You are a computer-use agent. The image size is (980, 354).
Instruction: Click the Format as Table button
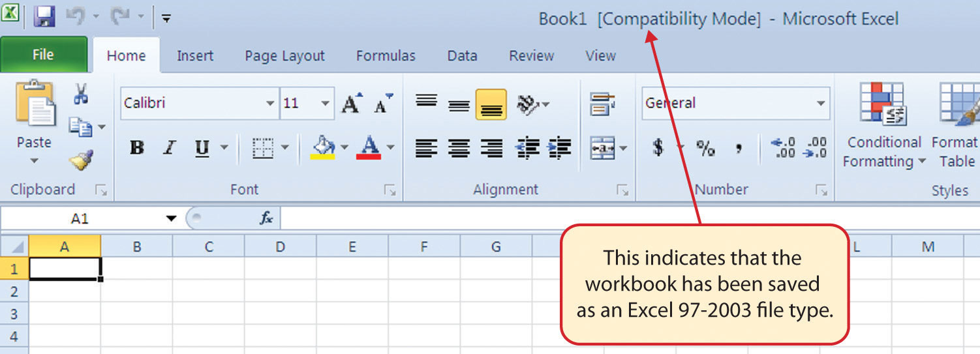click(x=955, y=126)
